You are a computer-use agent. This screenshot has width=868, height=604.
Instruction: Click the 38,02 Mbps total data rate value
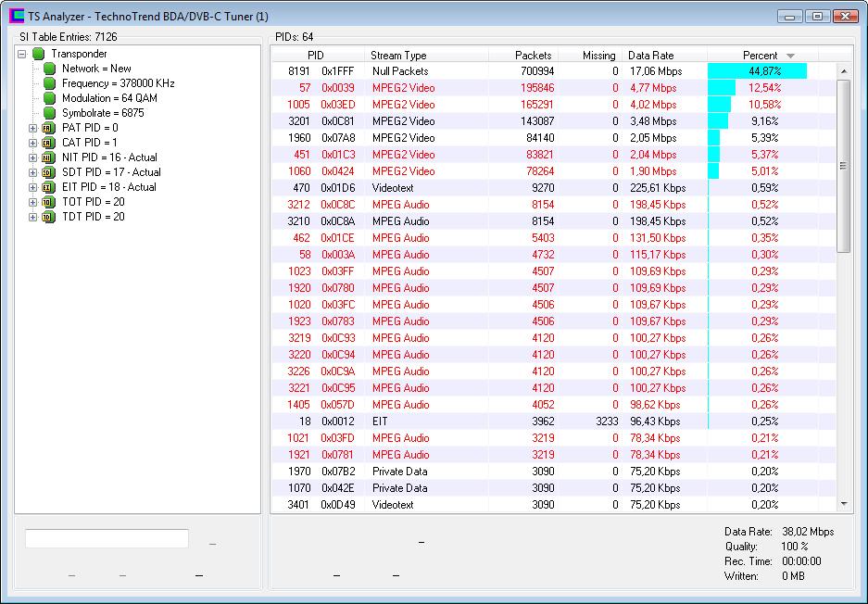808,532
